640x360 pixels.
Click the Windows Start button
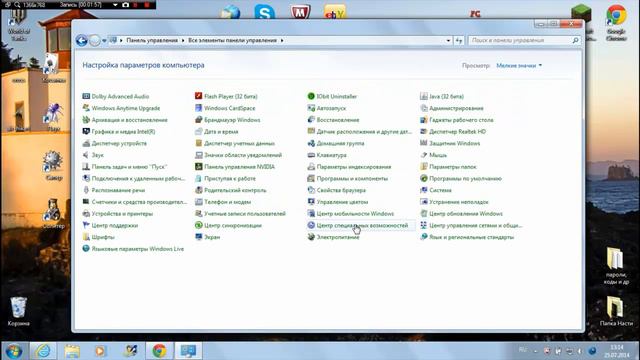click(x=13, y=351)
